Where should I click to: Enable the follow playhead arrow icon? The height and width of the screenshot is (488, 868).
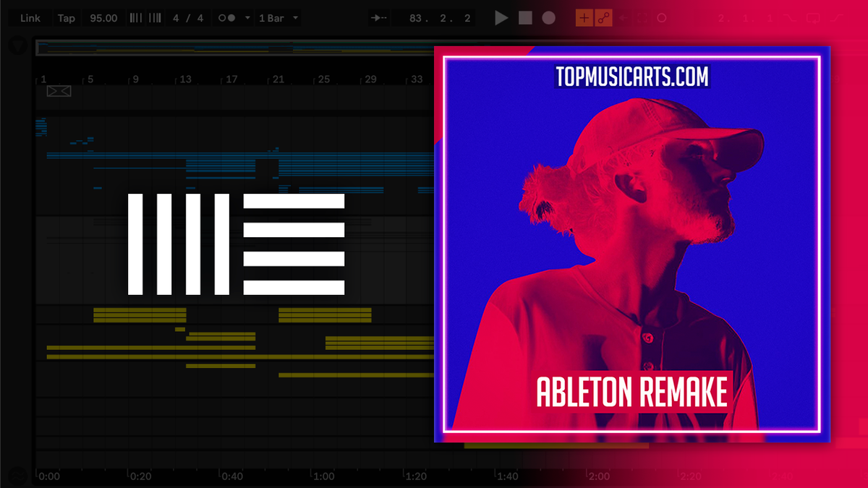379,17
